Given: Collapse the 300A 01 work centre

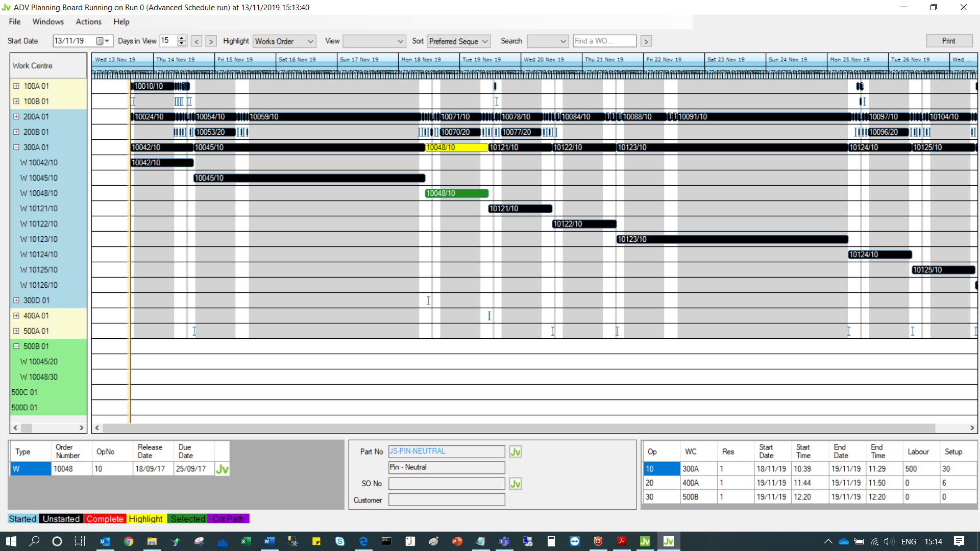Looking at the screenshot, I should point(16,147).
